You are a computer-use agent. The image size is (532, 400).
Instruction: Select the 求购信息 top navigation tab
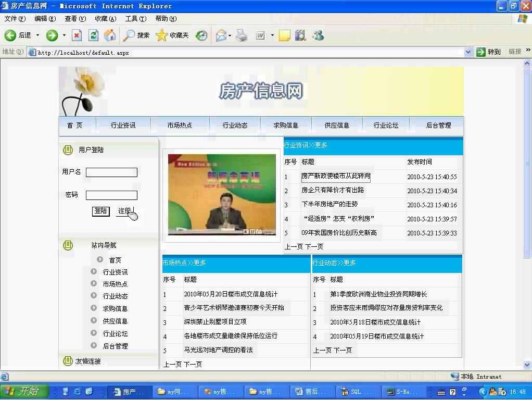[286, 126]
